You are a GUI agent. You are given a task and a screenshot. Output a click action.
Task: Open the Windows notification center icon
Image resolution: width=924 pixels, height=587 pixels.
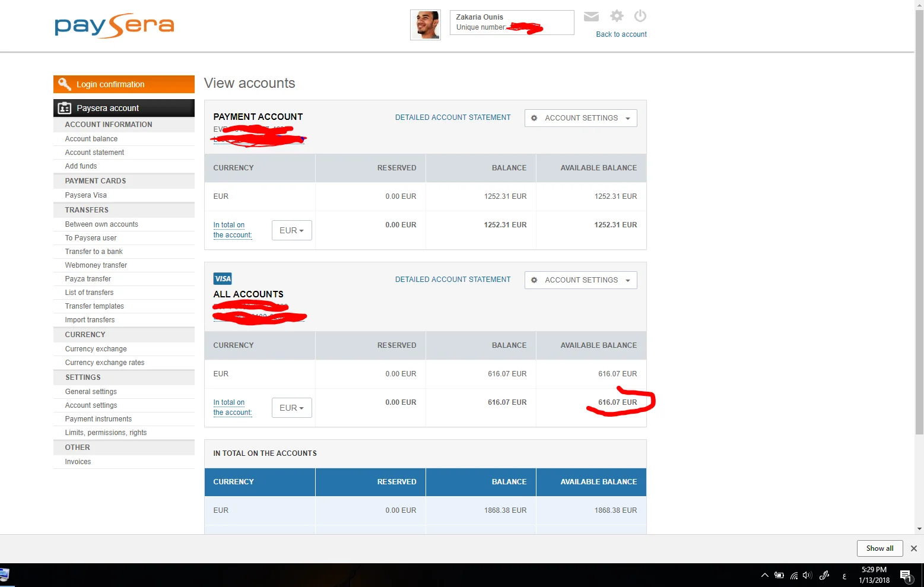[906, 575]
